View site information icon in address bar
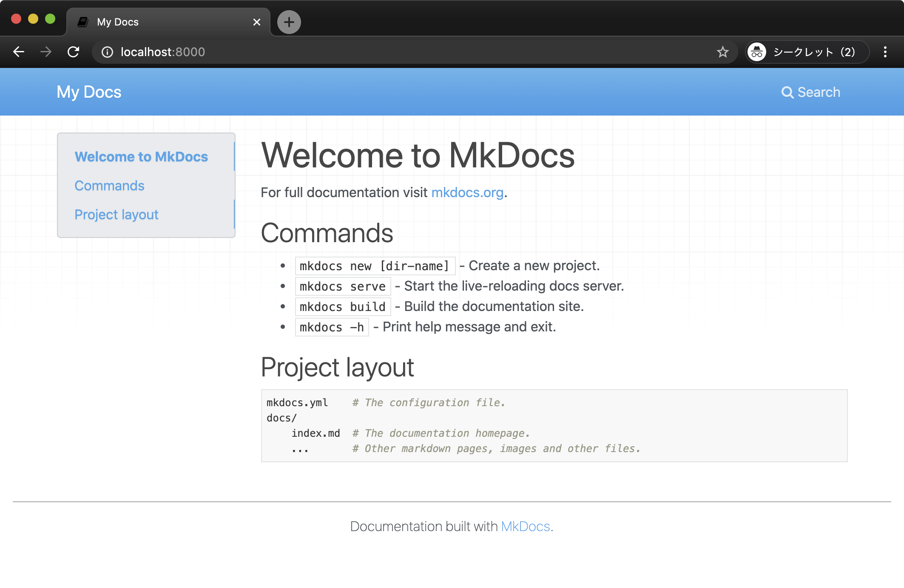 [x=107, y=52]
